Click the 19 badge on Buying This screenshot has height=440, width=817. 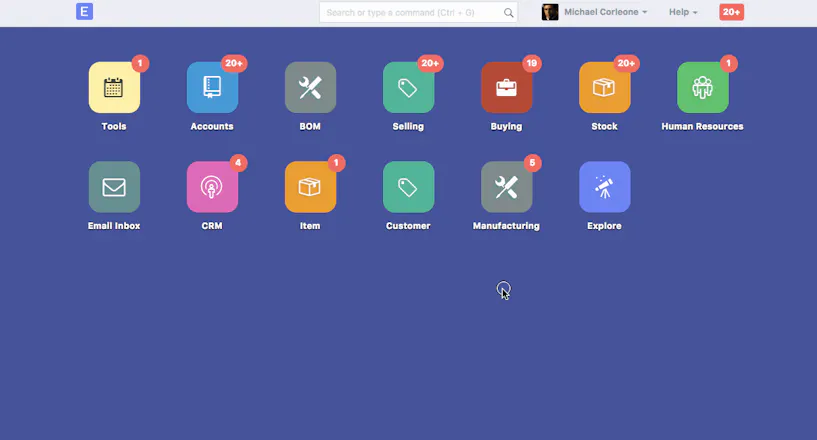click(531, 63)
